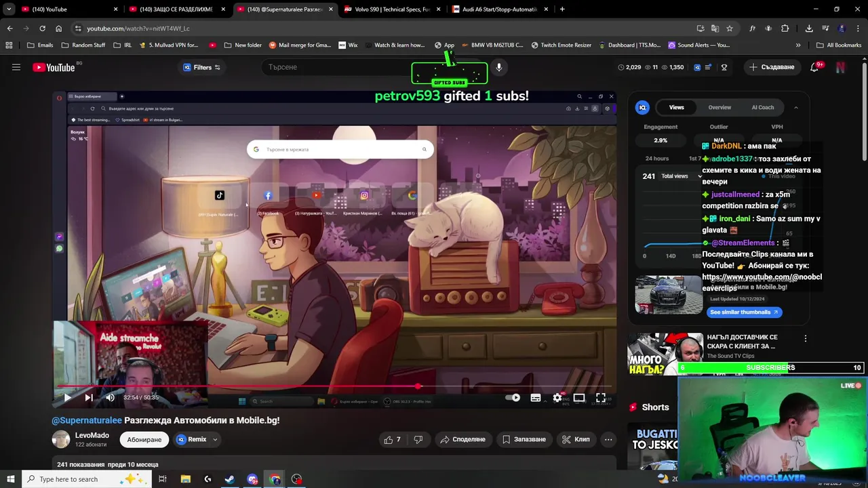Switch the player to theater mode

pos(579,398)
